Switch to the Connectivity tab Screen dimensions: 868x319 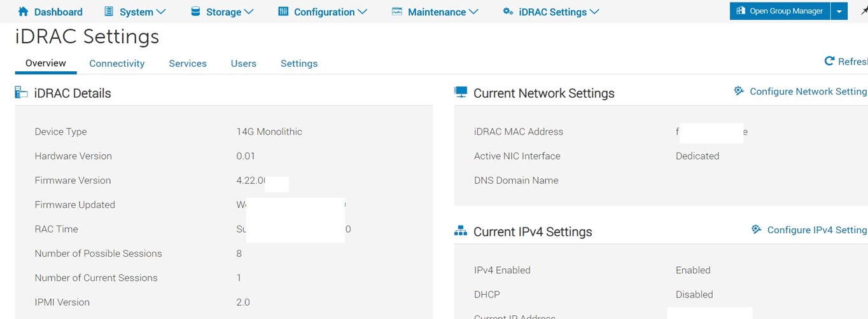click(117, 64)
